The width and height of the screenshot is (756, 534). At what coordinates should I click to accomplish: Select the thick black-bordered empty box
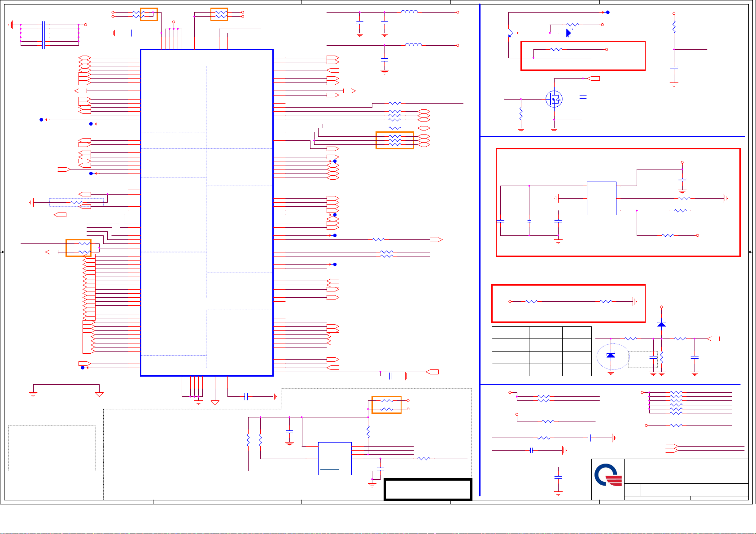pyautogui.click(x=428, y=489)
